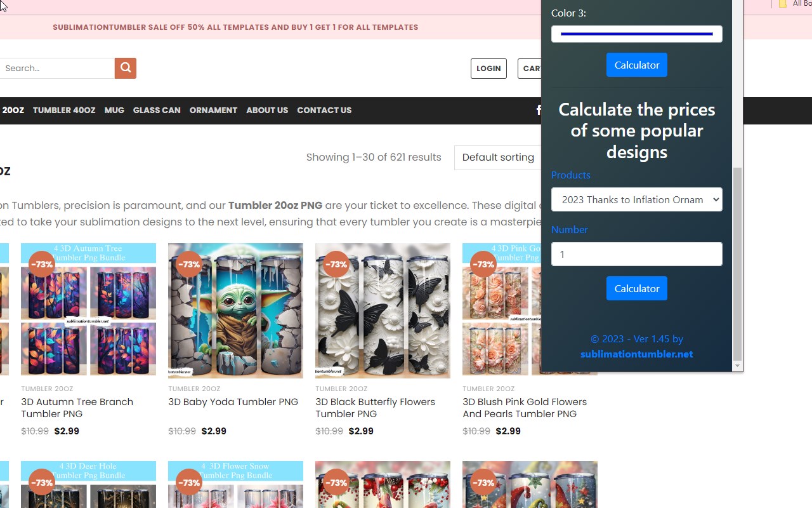Open 3D Blush Pink Gold Flowers link

pyautogui.click(x=525, y=408)
